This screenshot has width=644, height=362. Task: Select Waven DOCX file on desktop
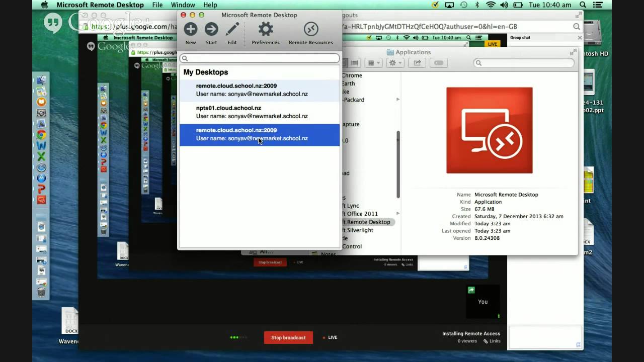pos(69,326)
